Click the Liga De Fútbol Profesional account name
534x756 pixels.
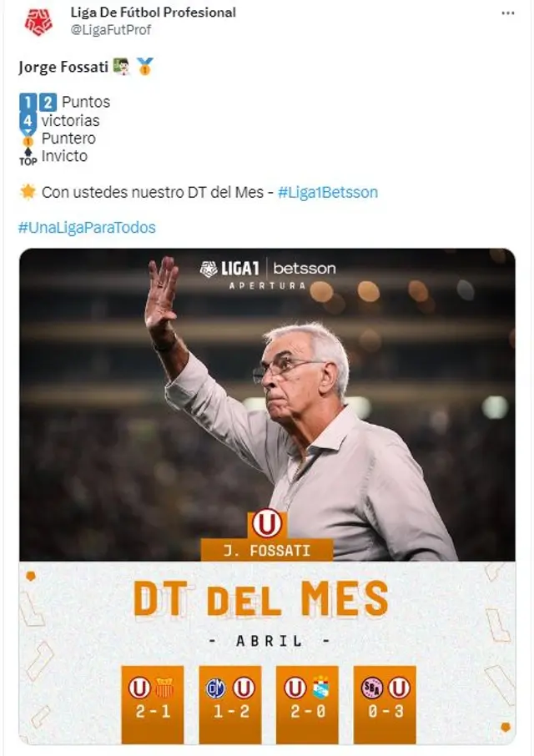click(x=154, y=13)
